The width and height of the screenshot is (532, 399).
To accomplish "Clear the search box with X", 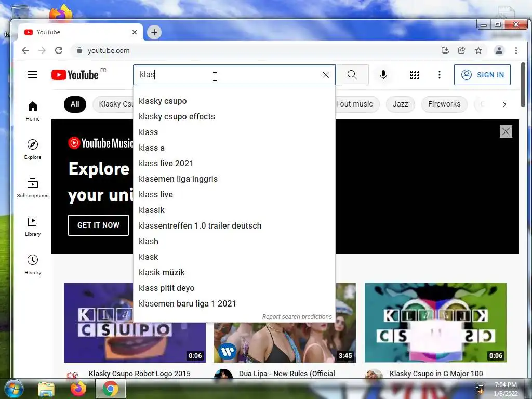I will point(325,75).
